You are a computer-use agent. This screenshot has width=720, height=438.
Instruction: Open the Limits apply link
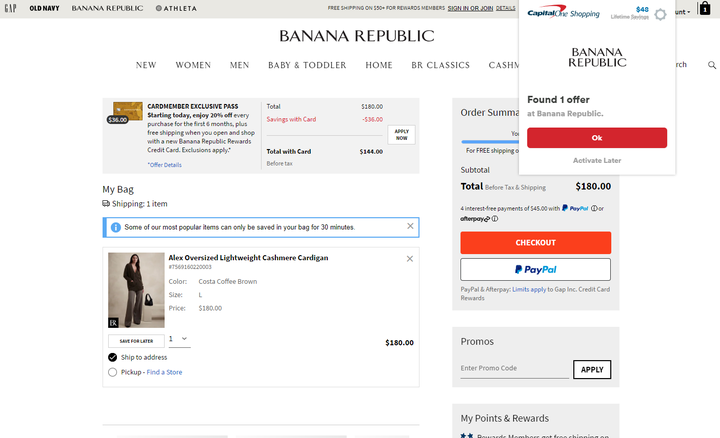pos(529,289)
